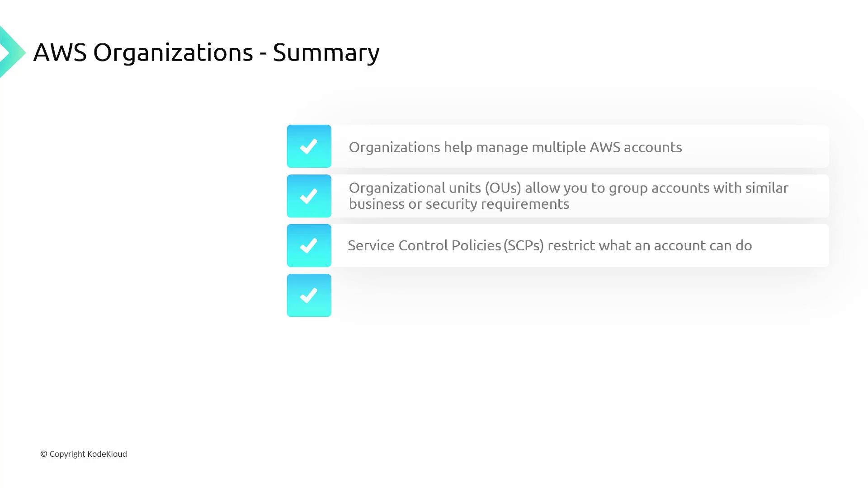Image resolution: width=868 pixels, height=488 pixels.
Task: Click the 'business or security requirements' line
Action: point(459,204)
